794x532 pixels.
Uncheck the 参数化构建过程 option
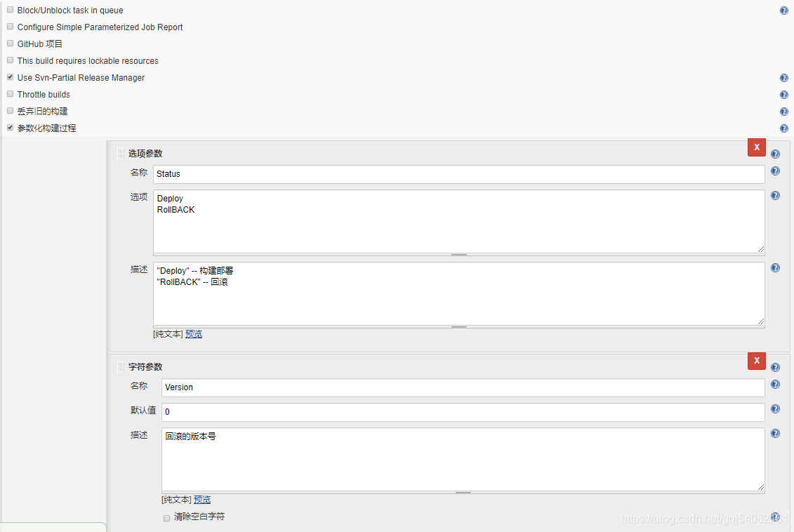(x=10, y=128)
